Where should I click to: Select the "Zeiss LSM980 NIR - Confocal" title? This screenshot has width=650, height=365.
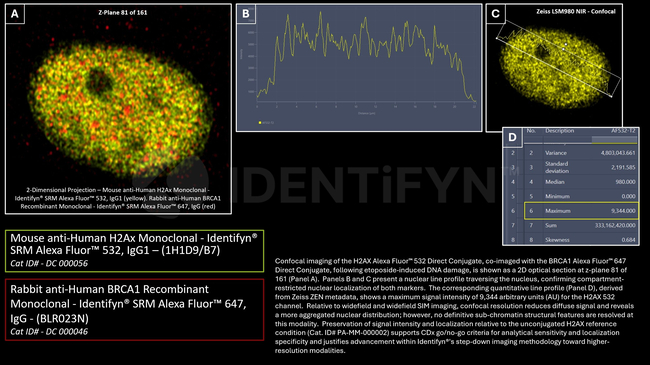pyautogui.click(x=576, y=11)
